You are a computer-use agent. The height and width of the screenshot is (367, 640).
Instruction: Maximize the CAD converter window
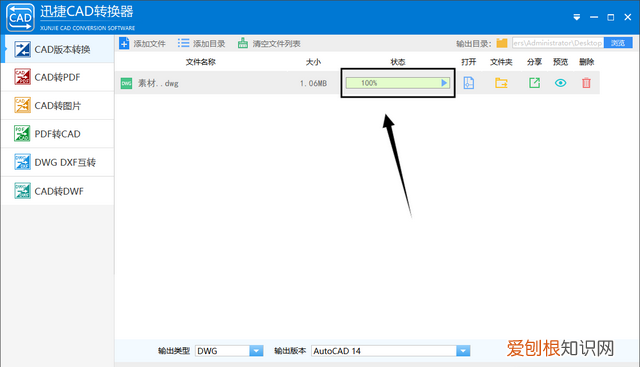611,17
